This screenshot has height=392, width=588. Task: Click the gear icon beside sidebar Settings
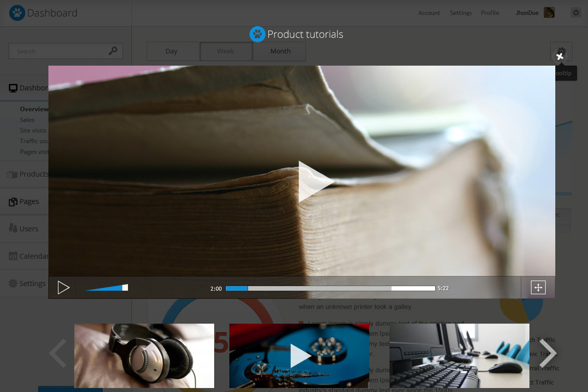pyautogui.click(x=13, y=283)
